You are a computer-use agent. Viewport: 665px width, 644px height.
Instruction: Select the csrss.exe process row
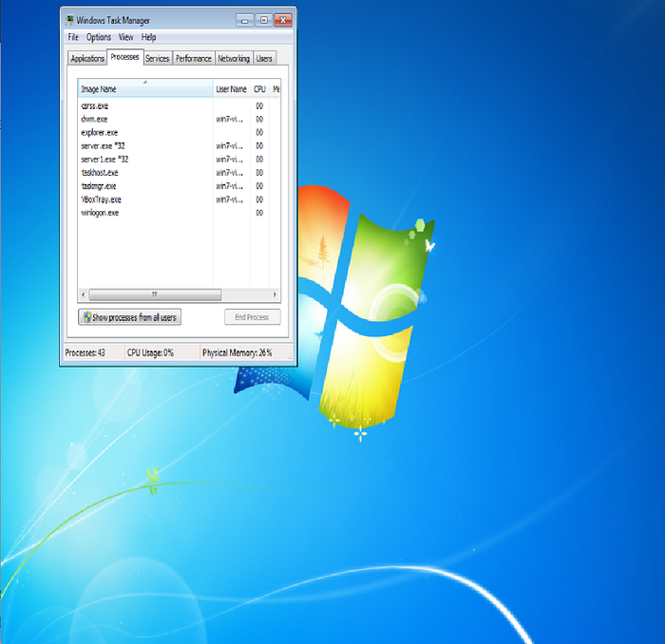[x=179, y=106]
